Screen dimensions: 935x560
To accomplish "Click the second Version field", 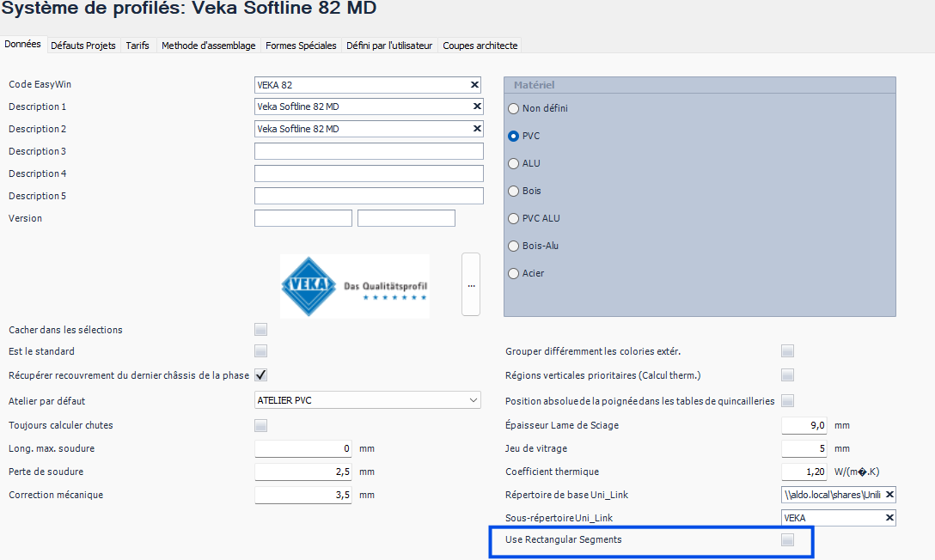I will 406,218.
